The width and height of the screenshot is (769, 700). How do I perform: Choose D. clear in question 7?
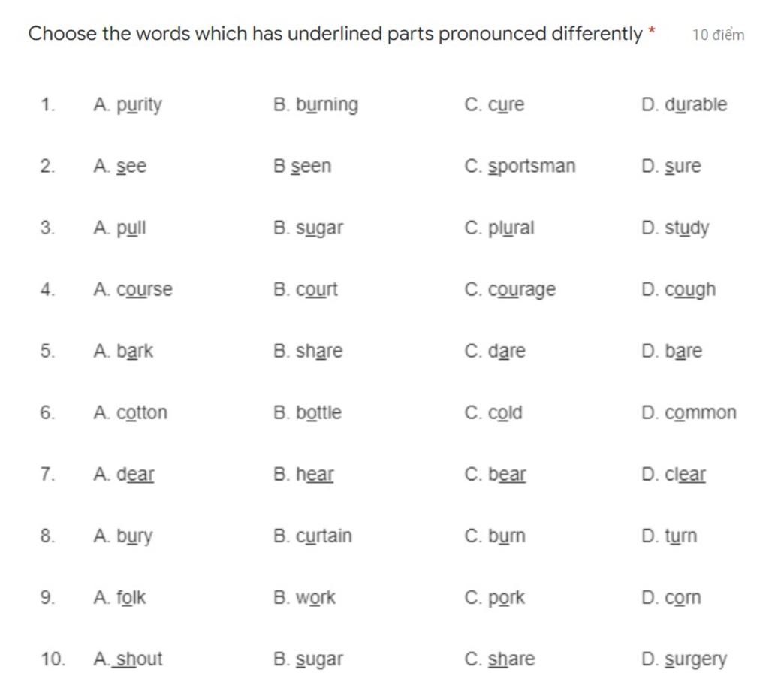pyautogui.click(x=674, y=475)
